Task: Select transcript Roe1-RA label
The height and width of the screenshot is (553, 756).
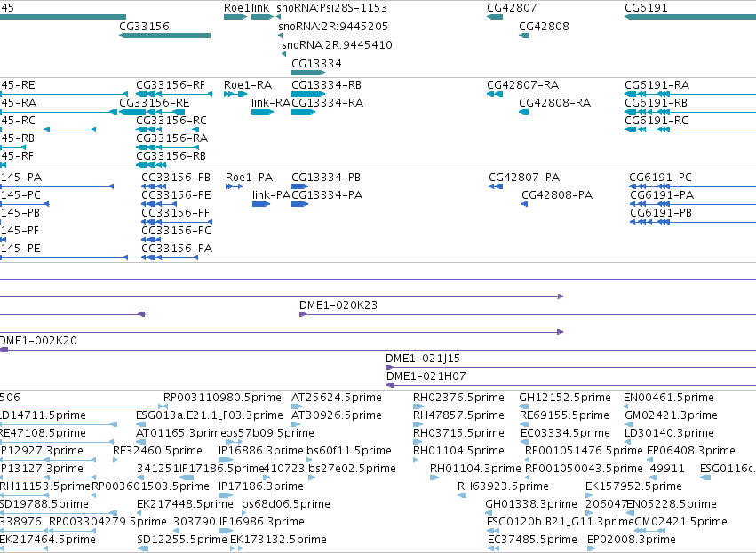Action: 248,85
